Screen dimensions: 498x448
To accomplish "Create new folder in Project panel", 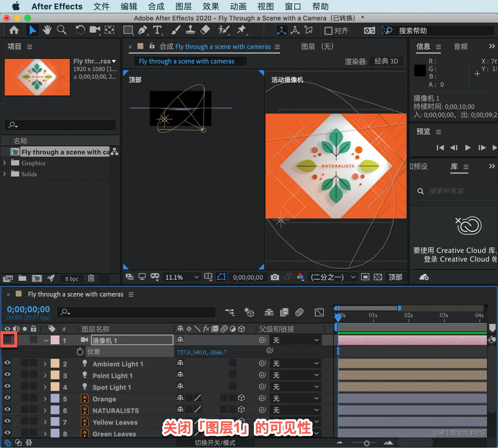I will 22,278.
